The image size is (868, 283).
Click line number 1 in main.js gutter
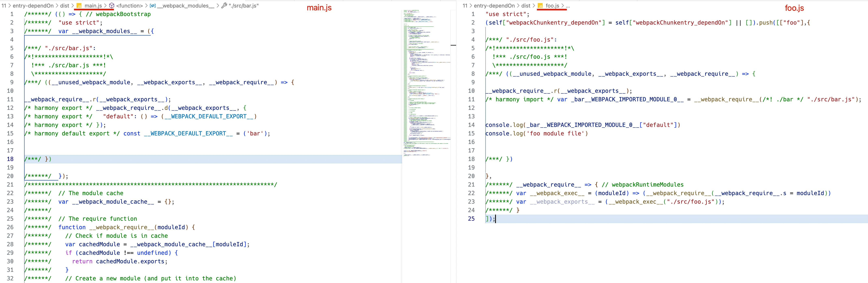12,14
